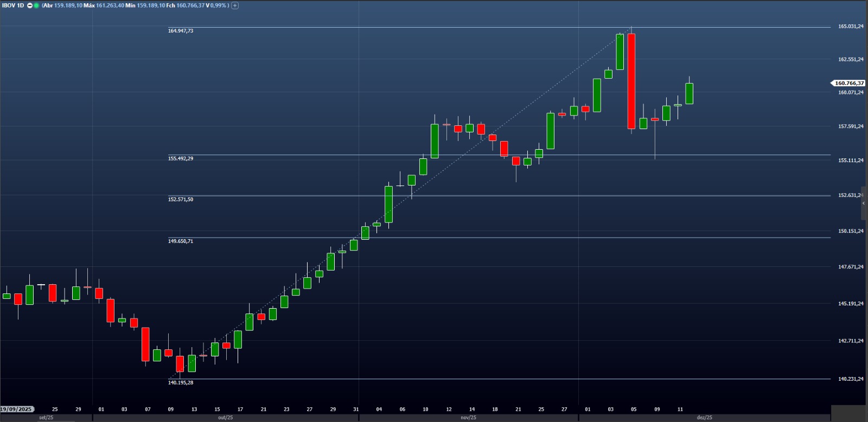Select the nov/25 month segment

(468, 418)
